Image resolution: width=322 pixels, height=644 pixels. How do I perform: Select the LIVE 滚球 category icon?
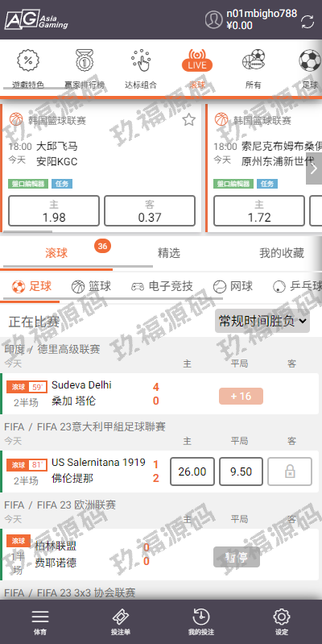pyautogui.click(x=197, y=60)
